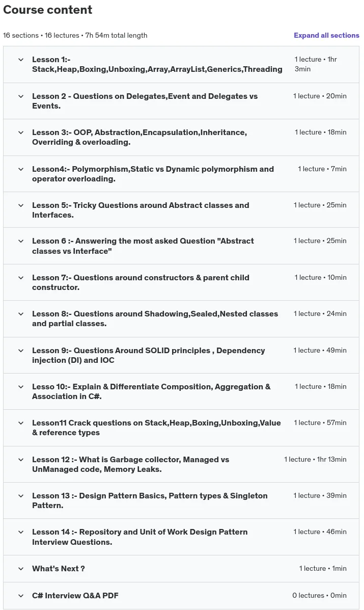Image resolution: width=364 pixels, height=610 pixels.
Task: Open Lesson 14 Repository pattern section title
Action: 140,537
